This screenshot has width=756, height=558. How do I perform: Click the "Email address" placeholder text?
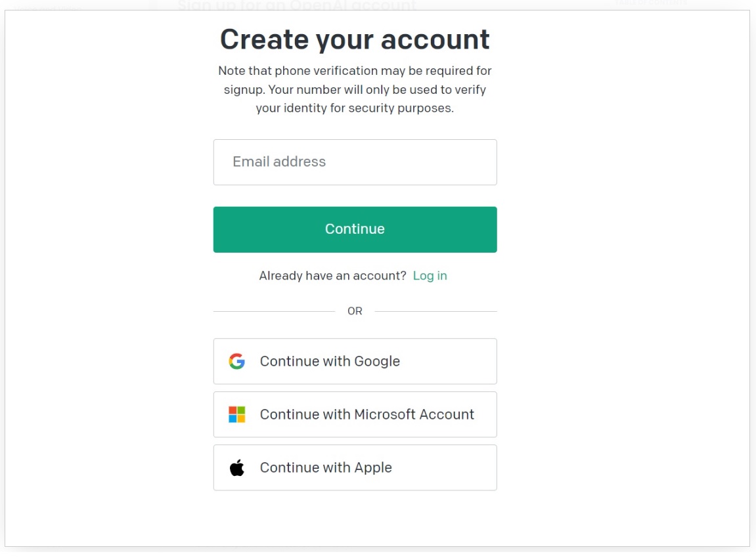(x=279, y=162)
